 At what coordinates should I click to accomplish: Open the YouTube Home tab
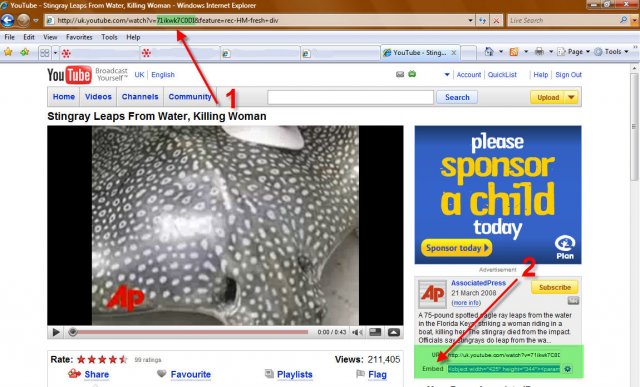64,97
